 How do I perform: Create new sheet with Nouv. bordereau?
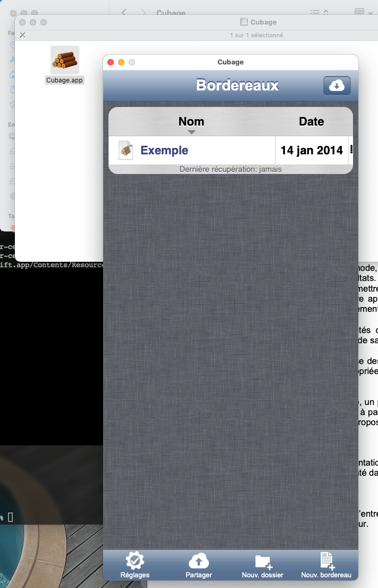(x=326, y=561)
